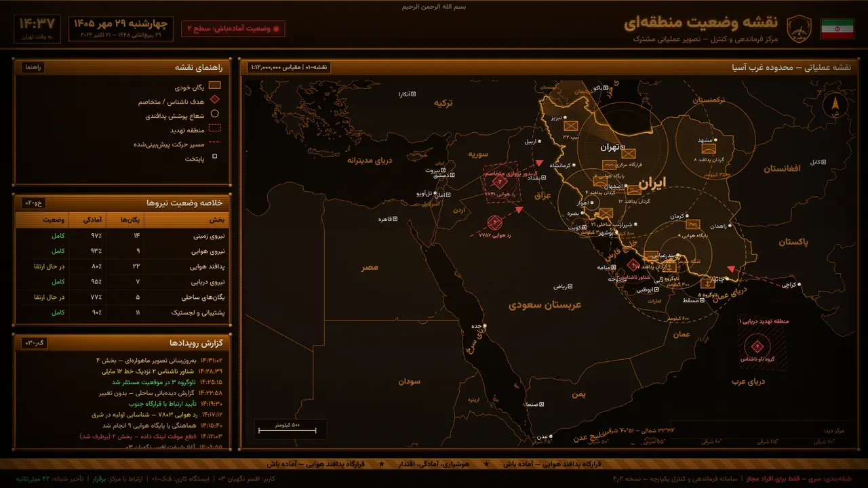Expand the خو-۰۲ tag on forces summary
The height and width of the screenshot is (488, 868).
[x=33, y=203]
